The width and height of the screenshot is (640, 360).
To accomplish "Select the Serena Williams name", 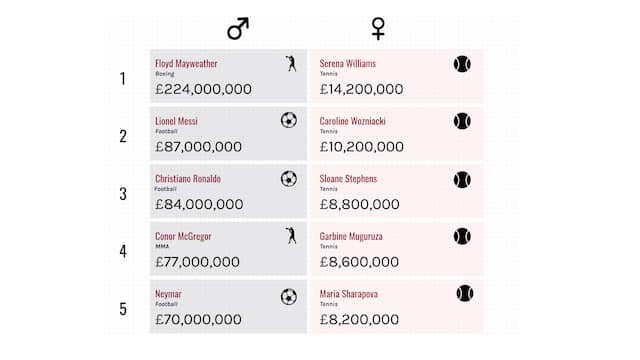I will click(348, 64).
